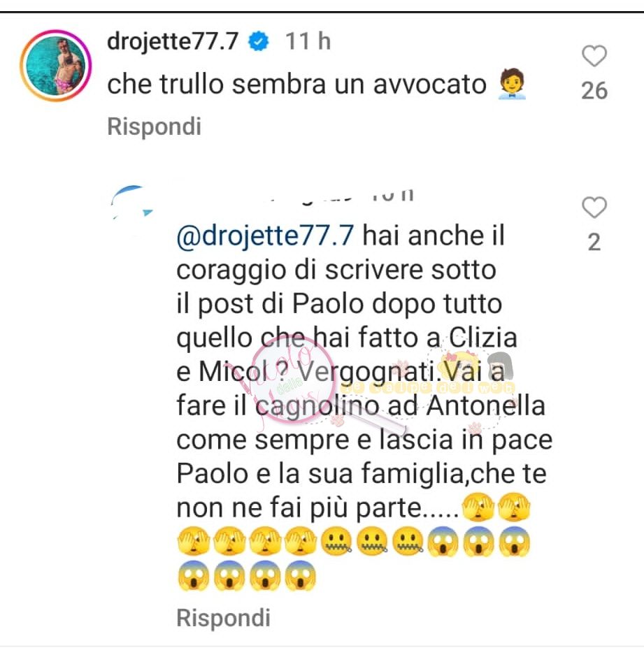Click Rispondi under the long reply

click(223, 618)
